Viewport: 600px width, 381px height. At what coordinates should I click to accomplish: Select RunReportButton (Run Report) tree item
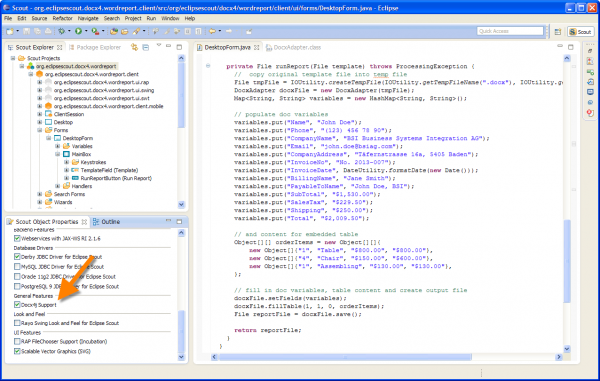tap(116, 178)
